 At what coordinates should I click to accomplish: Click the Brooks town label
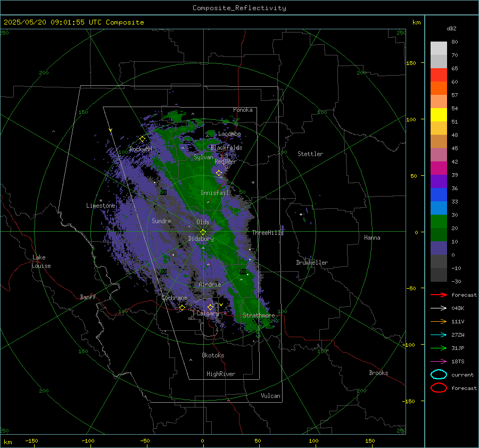pyautogui.click(x=378, y=373)
